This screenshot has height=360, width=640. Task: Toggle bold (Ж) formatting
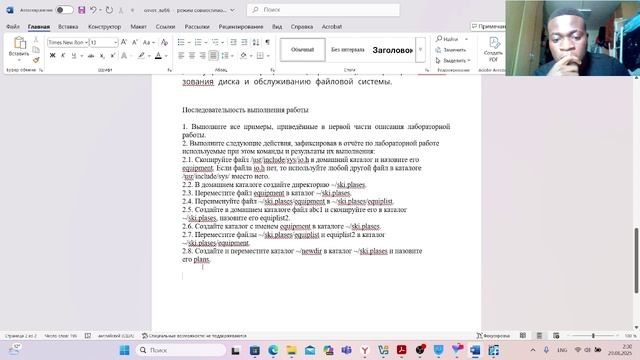coord(52,56)
